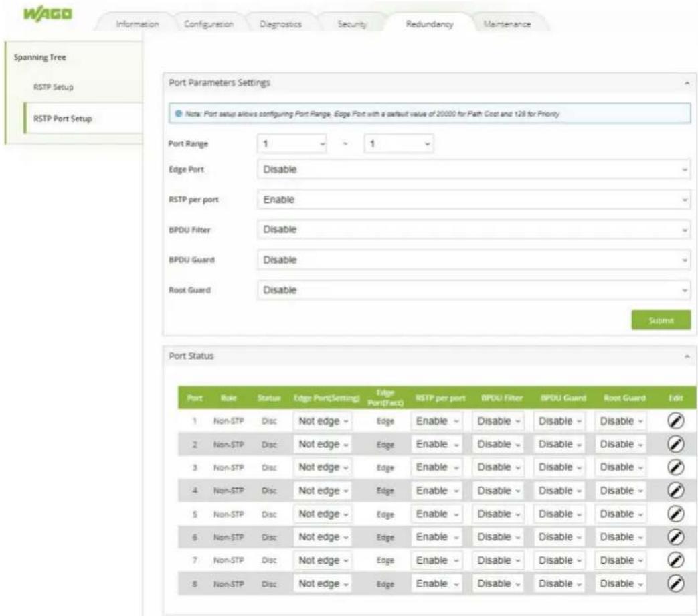Open port 3 BPDU Filter dropdown
Screen dimensions: 698x616
(x=498, y=467)
